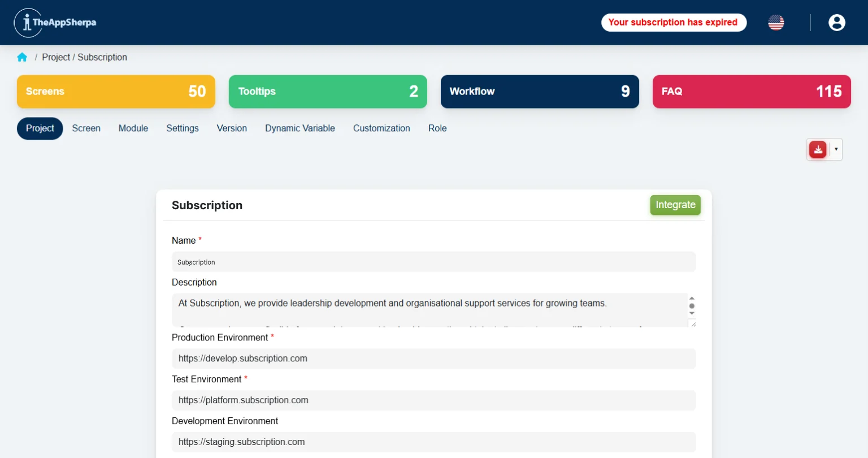Open the Workflow card
This screenshot has height=458, width=868.
(540, 92)
